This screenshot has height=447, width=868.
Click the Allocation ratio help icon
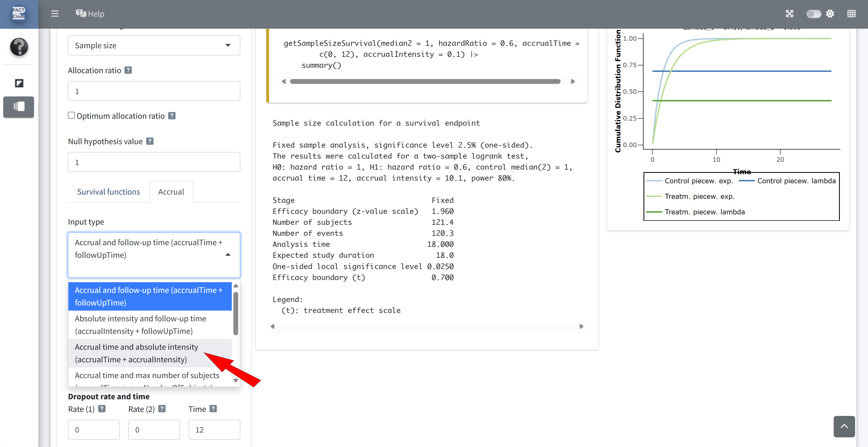tap(128, 70)
